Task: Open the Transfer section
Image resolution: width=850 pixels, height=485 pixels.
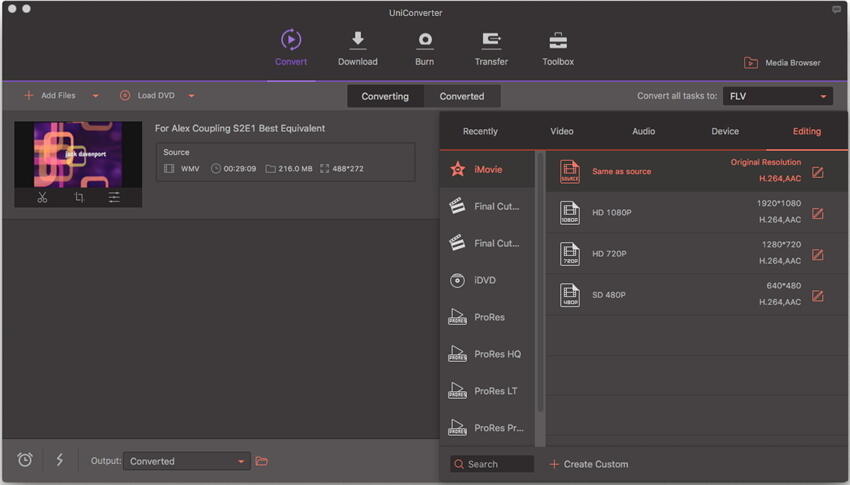Action: pyautogui.click(x=491, y=48)
